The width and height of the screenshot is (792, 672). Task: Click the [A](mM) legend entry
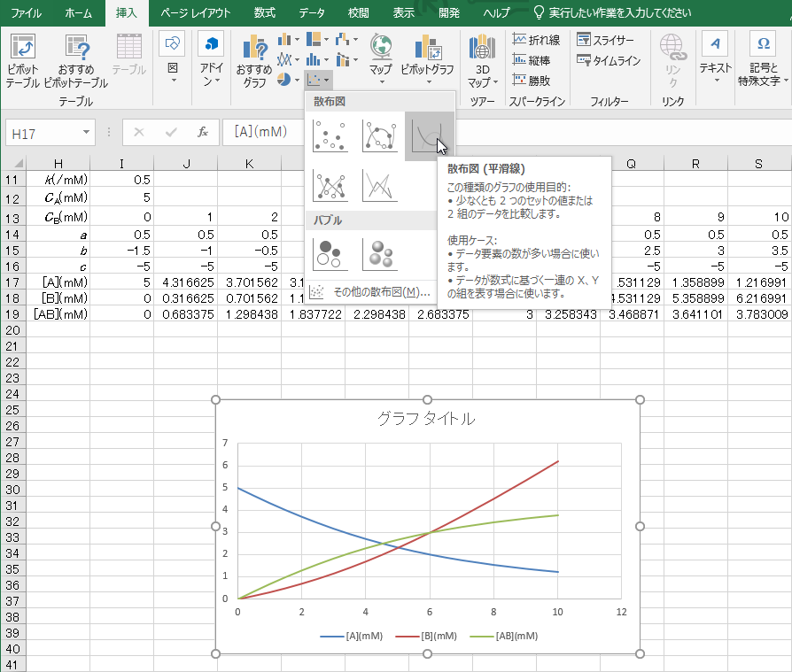pos(352,637)
